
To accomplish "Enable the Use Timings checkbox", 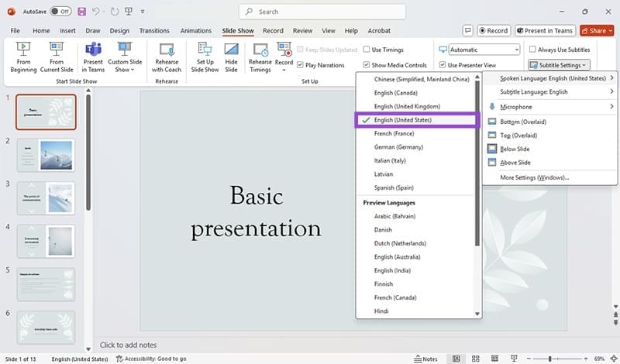I will click(x=367, y=50).
